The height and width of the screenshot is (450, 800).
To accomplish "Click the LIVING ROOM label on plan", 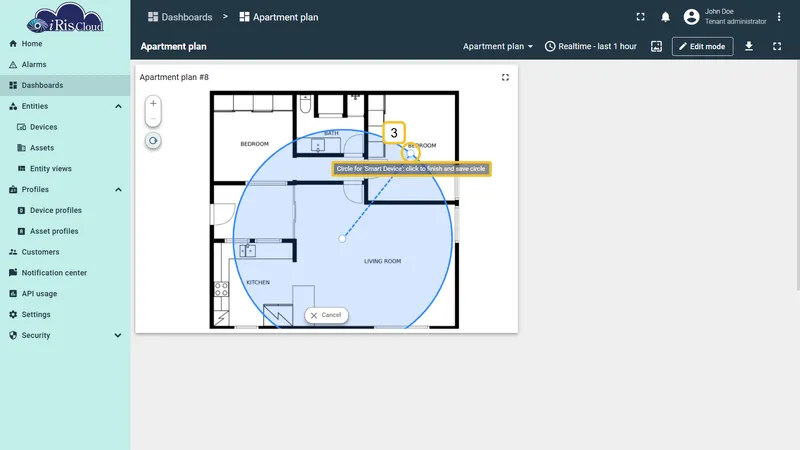I will (382, 261).
